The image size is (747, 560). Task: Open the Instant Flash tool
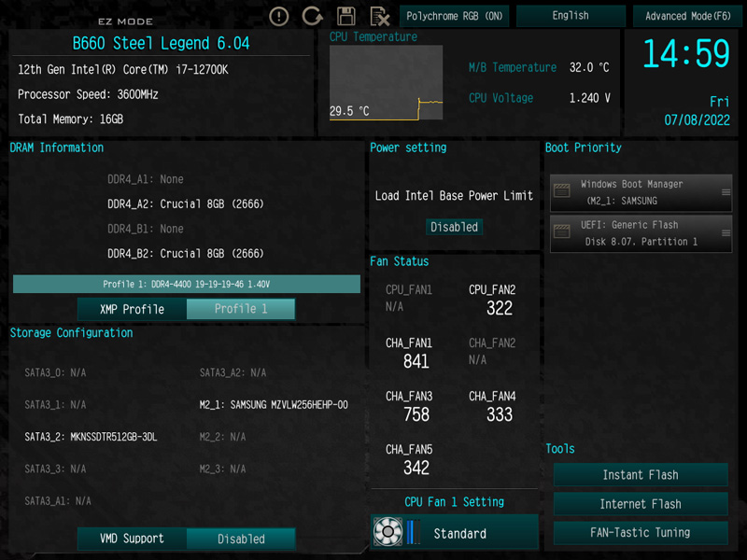click(x=641, y=475)
